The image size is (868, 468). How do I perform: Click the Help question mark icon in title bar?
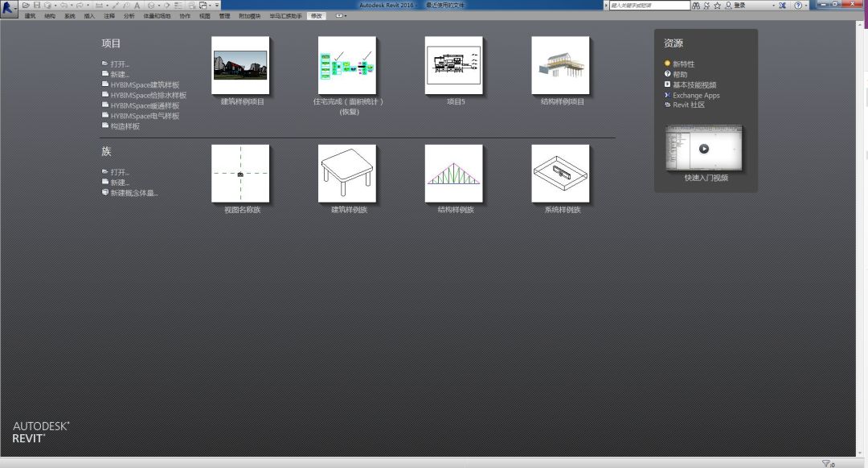[798, 5]
